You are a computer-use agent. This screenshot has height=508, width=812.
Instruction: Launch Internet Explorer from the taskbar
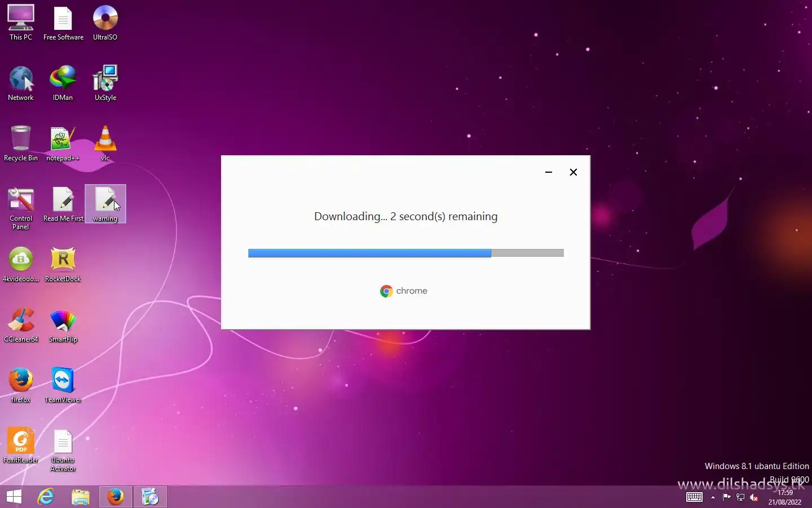pyautogui.click(x=46, y=497)
